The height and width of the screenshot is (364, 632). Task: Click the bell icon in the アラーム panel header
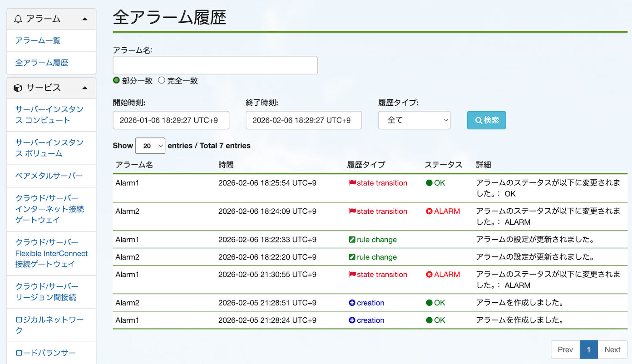(x=18, y=19)
